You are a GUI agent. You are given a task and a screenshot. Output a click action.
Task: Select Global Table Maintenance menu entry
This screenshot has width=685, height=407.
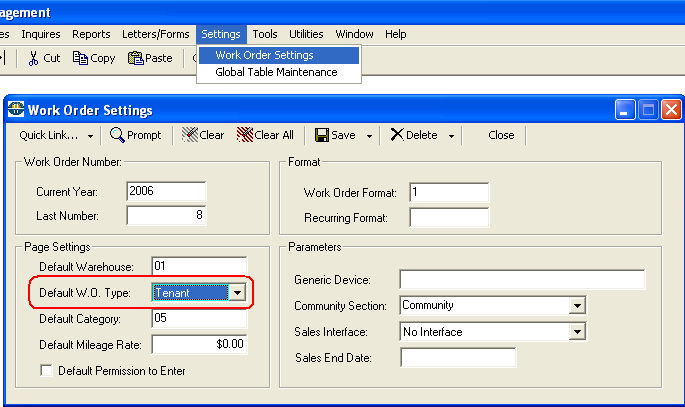[x=276, y=72]
